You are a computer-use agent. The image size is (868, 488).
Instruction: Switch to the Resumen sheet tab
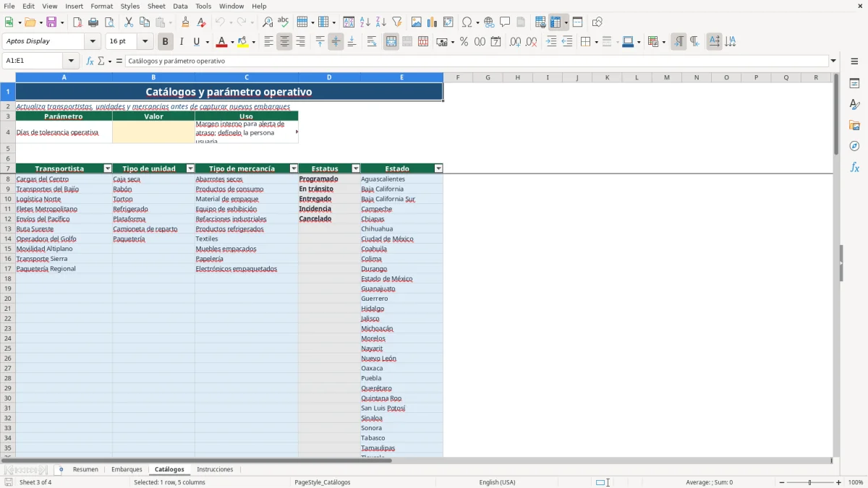pos(85,470)
